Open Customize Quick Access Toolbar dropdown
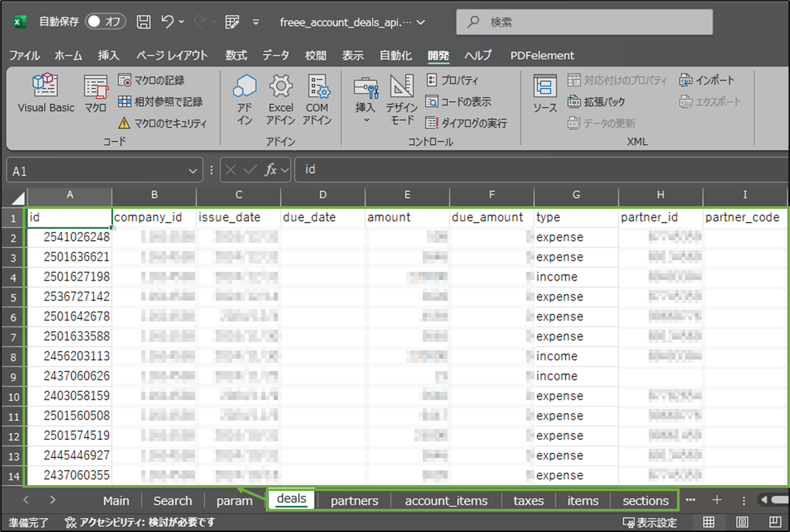 [256, 22]
